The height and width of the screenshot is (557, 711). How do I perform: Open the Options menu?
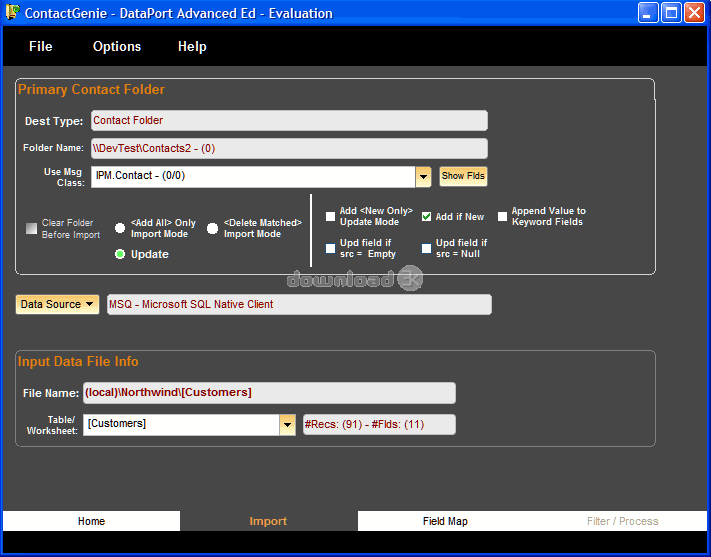point(117,46)
